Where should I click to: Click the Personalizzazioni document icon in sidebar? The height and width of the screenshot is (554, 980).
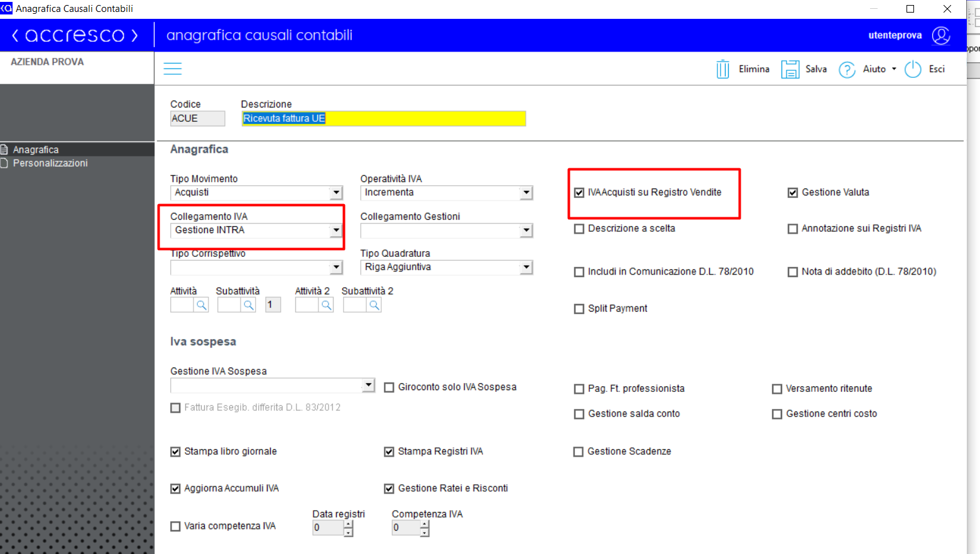click(x=4, y=163)
